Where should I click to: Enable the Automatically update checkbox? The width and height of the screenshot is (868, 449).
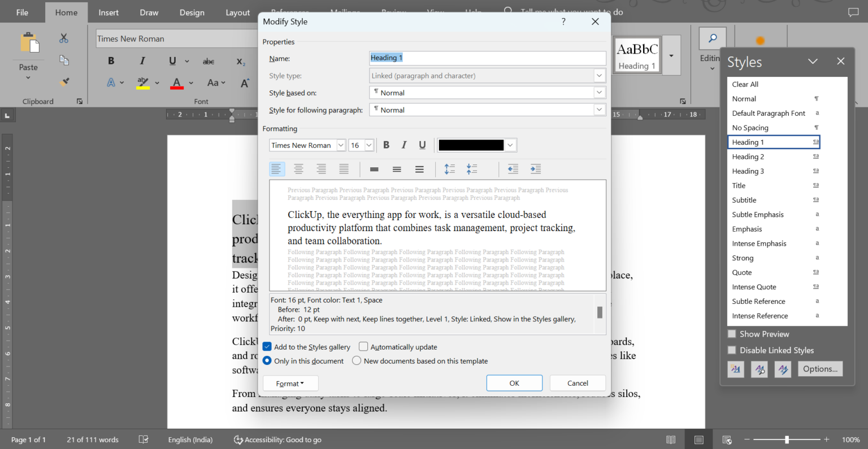362,346
